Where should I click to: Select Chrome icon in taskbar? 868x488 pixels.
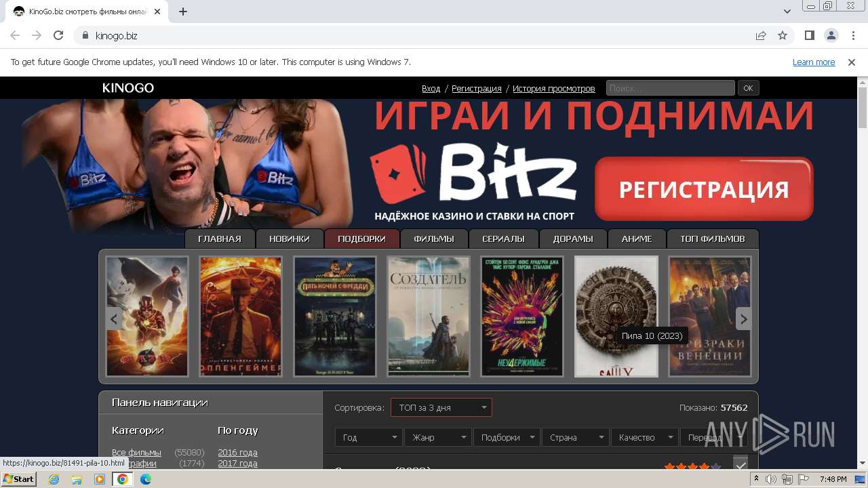coord(123,479)
